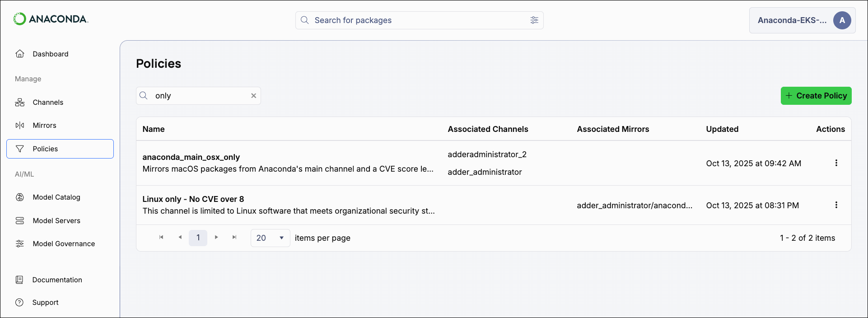This screenshot has width=868, height=318.
Task: Click the Model Servers icon
Action: pos(20,221)
